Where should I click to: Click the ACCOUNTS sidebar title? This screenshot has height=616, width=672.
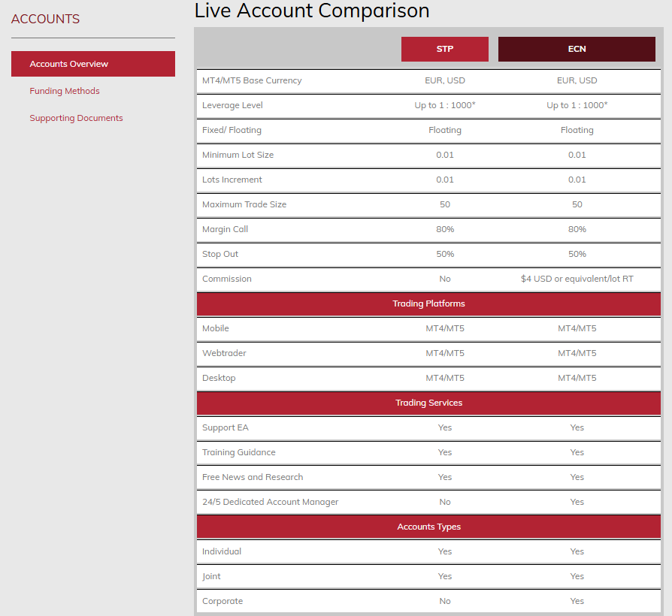coord(45,19)
